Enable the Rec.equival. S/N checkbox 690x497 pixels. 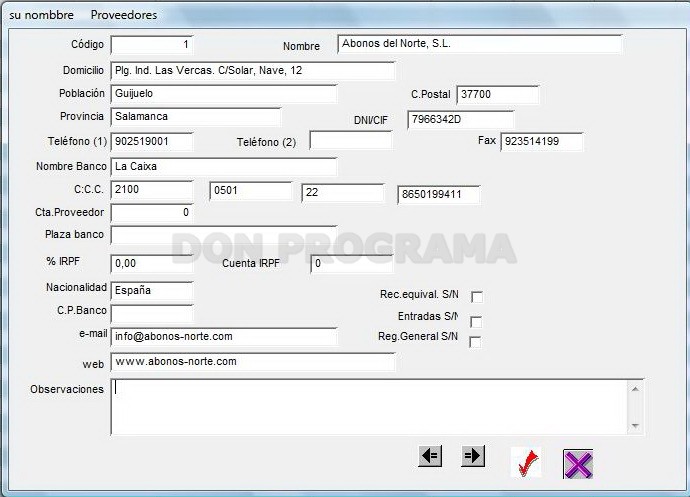tap(477, 297)
